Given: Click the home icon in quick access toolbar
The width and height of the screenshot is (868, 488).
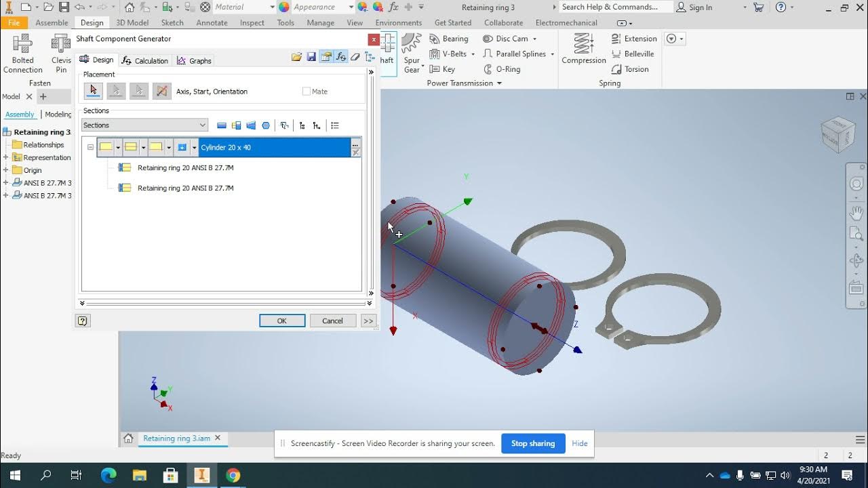Looking at the screenshot, I should [130, 7].
